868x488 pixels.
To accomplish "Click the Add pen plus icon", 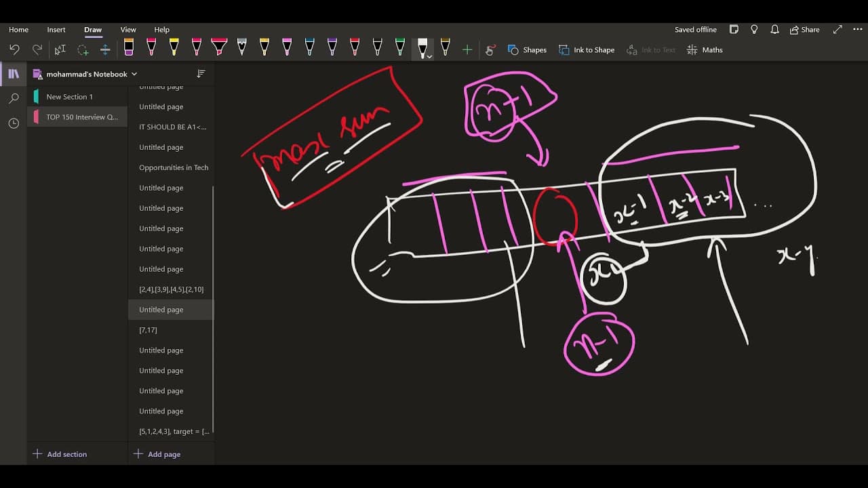I will coord(467,49).
